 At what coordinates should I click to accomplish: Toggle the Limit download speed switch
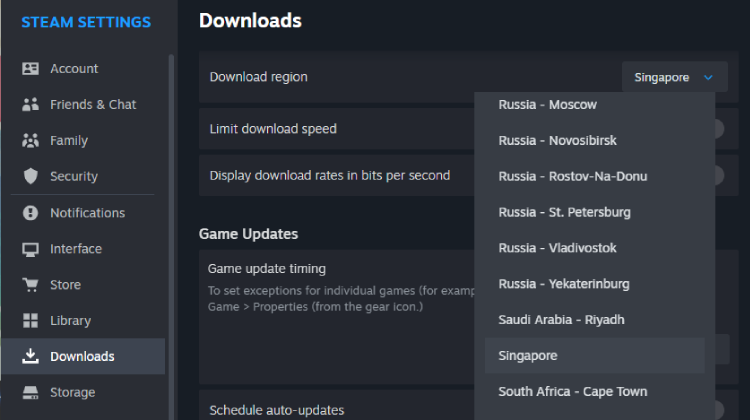tap(719, 129)
